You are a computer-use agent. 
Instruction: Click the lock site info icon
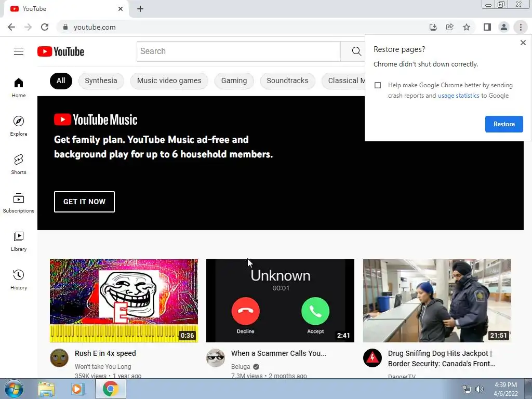click(65, 27)
